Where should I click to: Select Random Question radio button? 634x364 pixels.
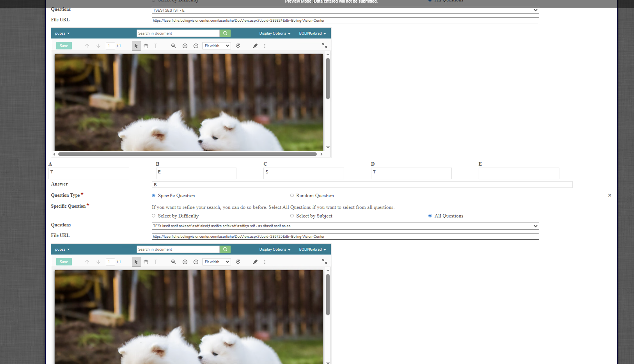(292, 195)
